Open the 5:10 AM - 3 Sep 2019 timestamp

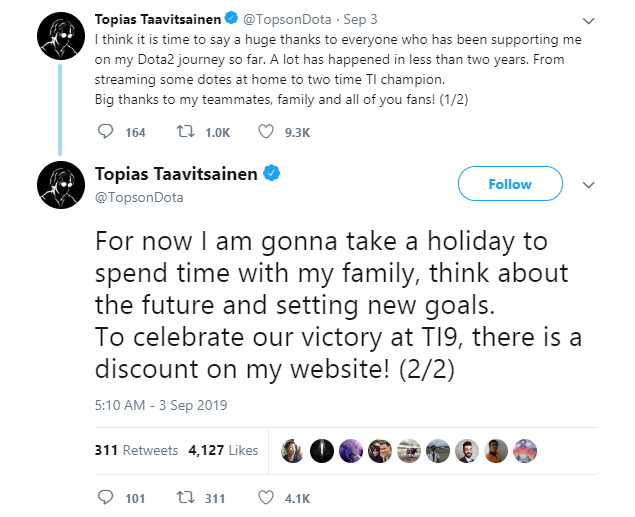(161, 405)
